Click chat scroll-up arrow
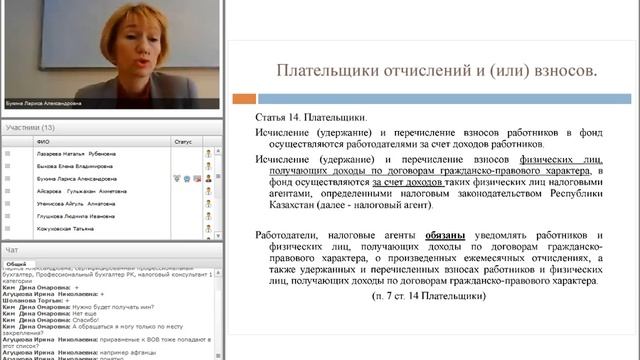640x360 pixels. pyautogui.click(x=218, y=272)
